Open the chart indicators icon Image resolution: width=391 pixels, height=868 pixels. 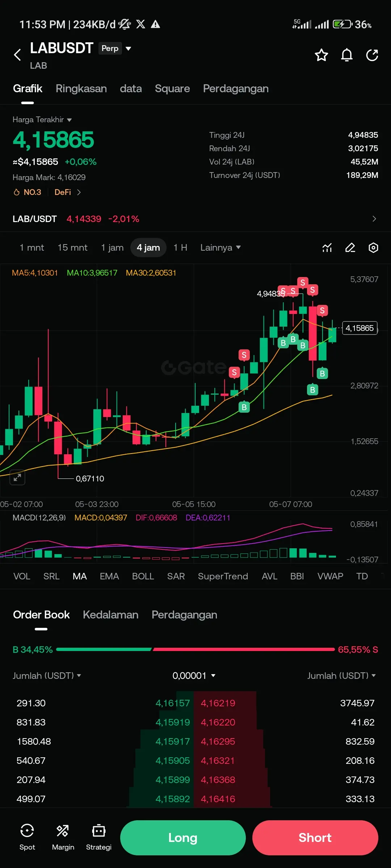click(x=327, y=248)
